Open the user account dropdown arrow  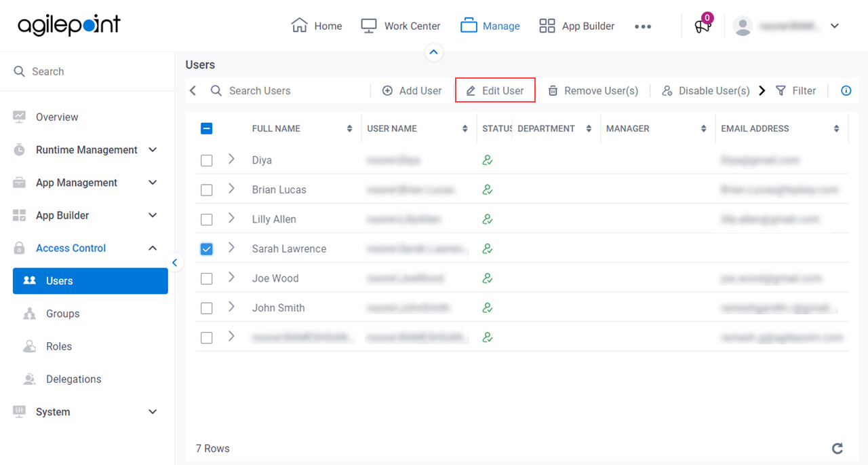[x=835, y=26]
